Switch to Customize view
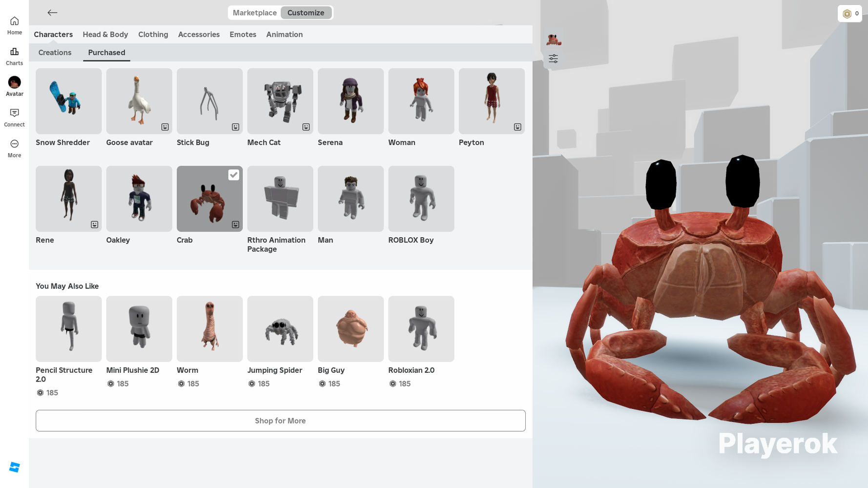Screen dimensions: 868x488 (306, 13)
